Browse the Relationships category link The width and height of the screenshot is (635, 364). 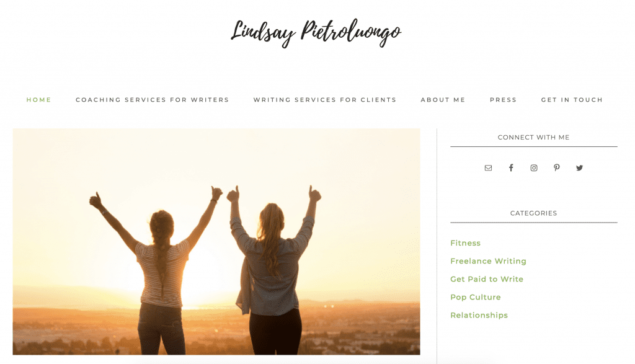tap(479, 315)
